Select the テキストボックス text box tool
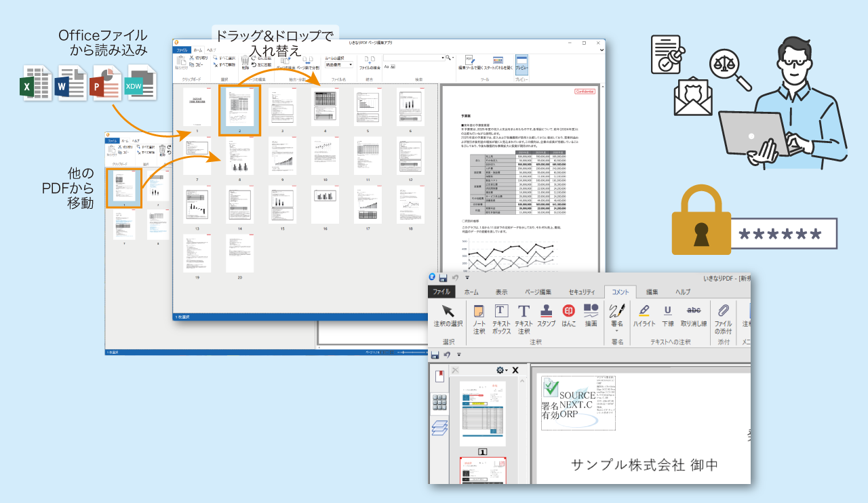 point(500,318)
